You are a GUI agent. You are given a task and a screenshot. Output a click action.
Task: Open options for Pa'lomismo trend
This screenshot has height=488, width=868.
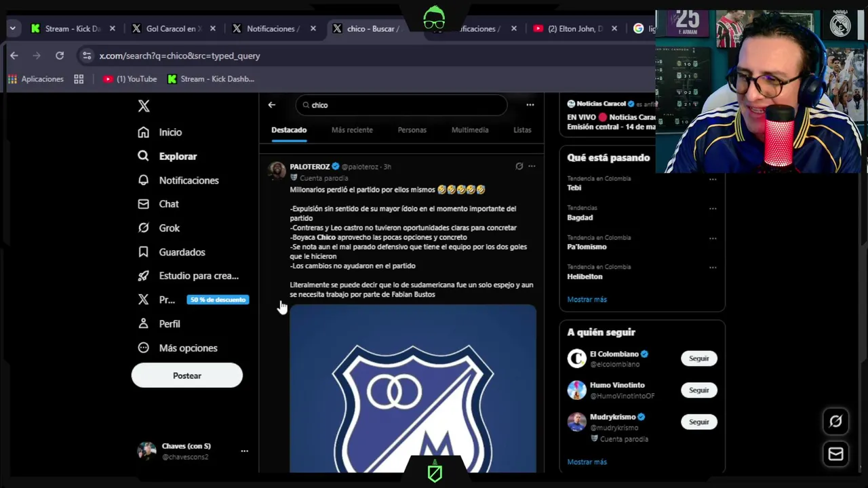point(713,239)
